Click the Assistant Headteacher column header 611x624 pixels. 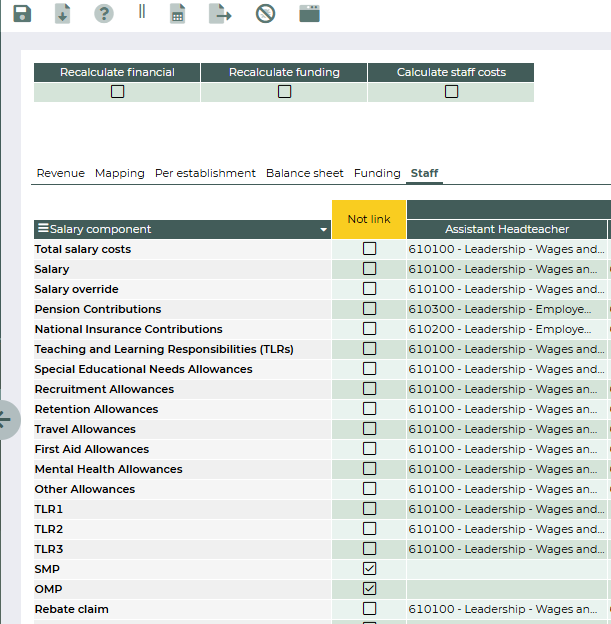[x=507, y=229]
